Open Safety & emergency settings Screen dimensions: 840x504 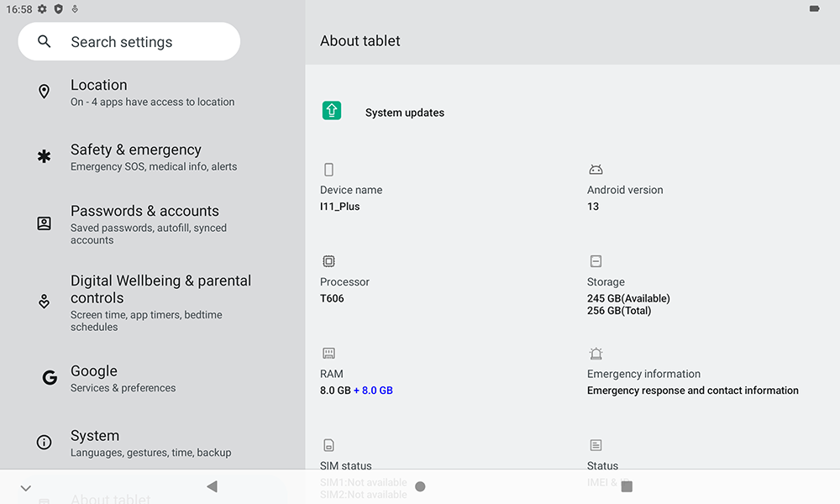(134, 156)
